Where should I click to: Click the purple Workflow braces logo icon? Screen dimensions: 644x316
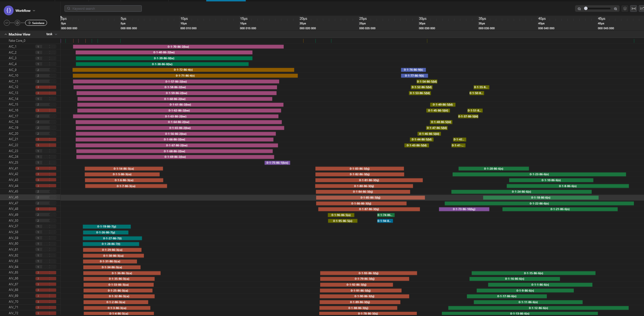point(9,10)
